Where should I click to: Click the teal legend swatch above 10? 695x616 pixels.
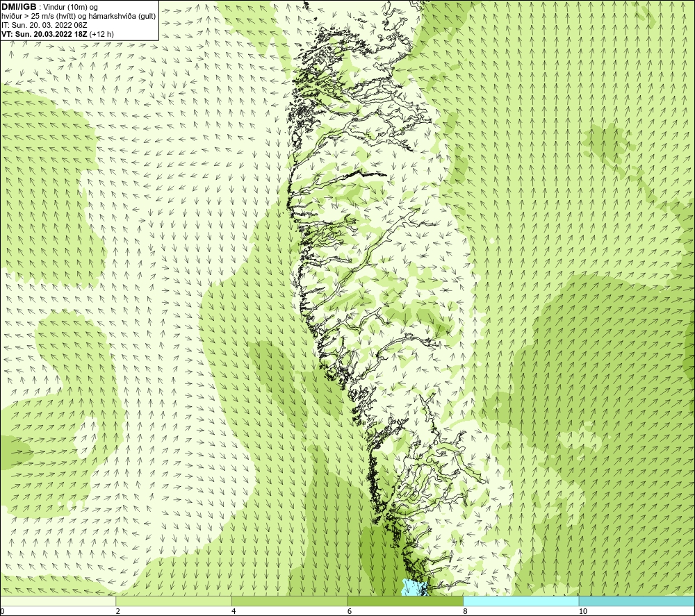click(x=637, y=601)
